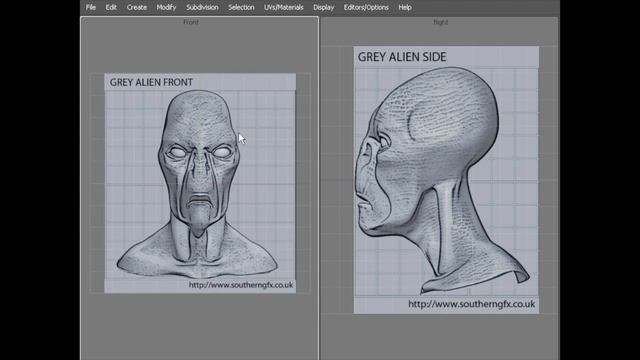Screen dimensions: 640x360
Task: Click the Grey Alien Front reference image
Action: 200,183
